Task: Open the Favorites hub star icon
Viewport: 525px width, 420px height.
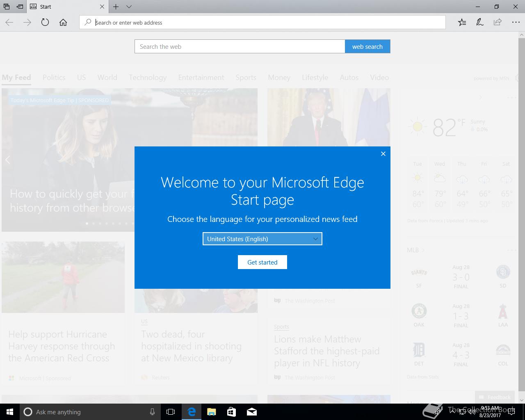Action: pyautogui.click(x=462, y=23)
